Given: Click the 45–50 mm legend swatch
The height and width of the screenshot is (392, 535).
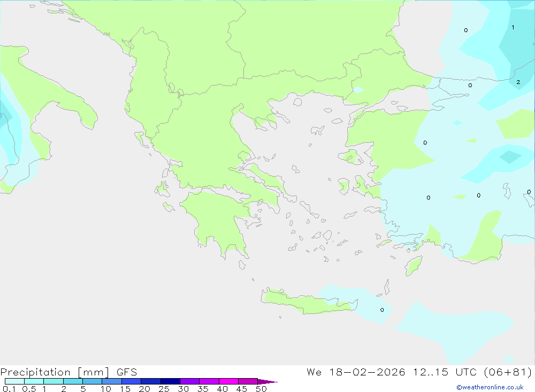Looking at the screenshot, I should coord(248,381).
